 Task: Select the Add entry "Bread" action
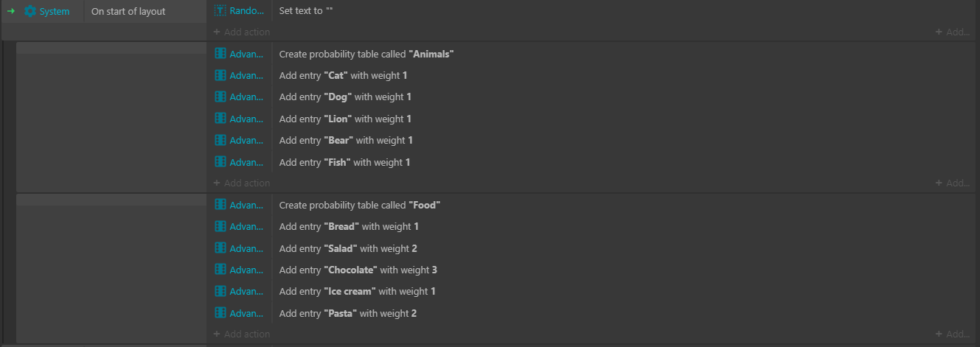pyautogui.click(x=348, y=226)
